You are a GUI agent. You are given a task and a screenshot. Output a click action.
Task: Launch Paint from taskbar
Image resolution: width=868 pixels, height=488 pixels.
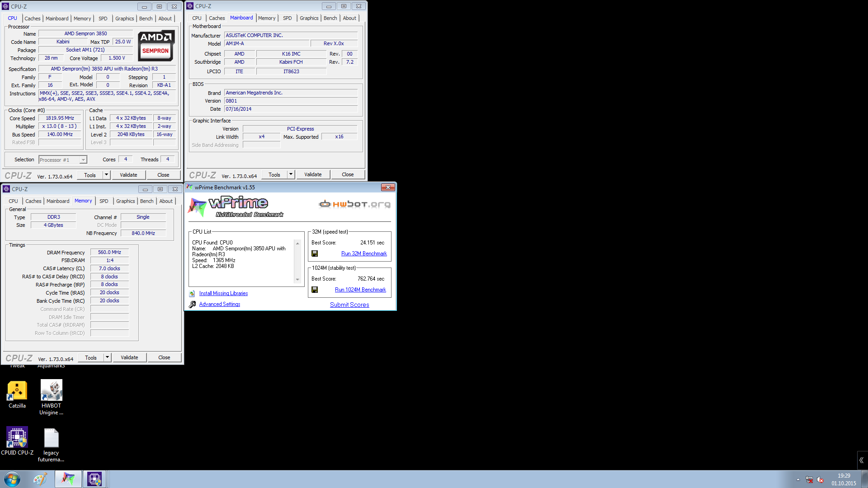pos(40,479)
